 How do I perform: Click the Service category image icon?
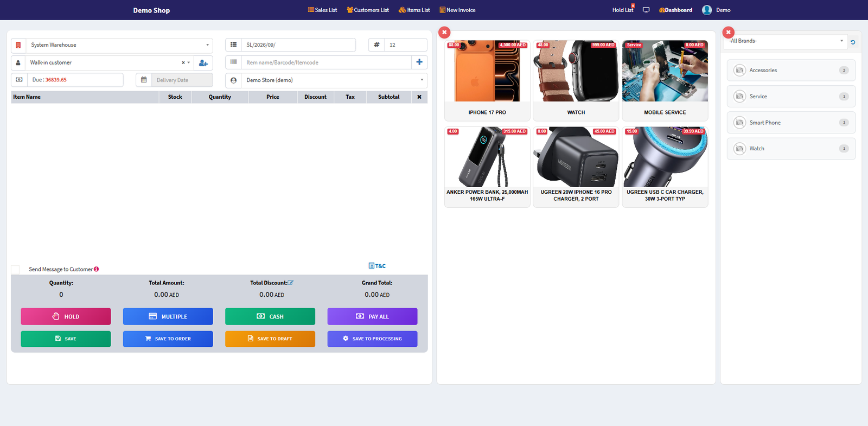(739, 97)
